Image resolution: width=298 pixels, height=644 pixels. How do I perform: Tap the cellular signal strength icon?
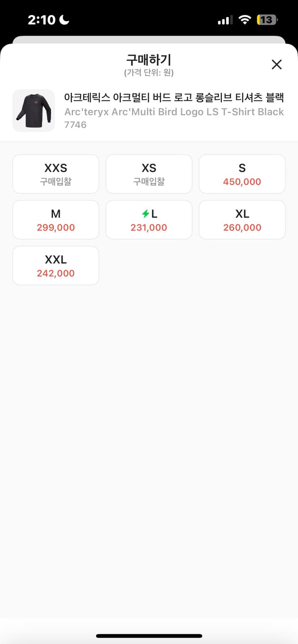(224, 19)
